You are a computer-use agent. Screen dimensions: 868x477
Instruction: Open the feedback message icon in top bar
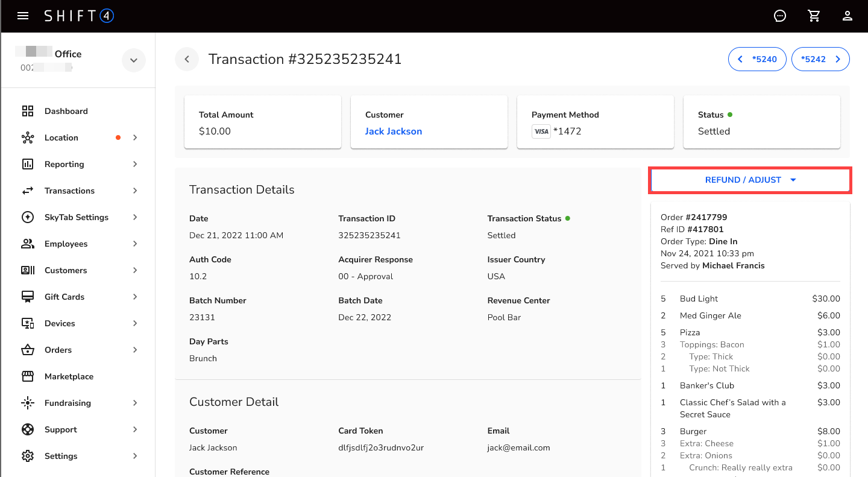pos(779,16)
